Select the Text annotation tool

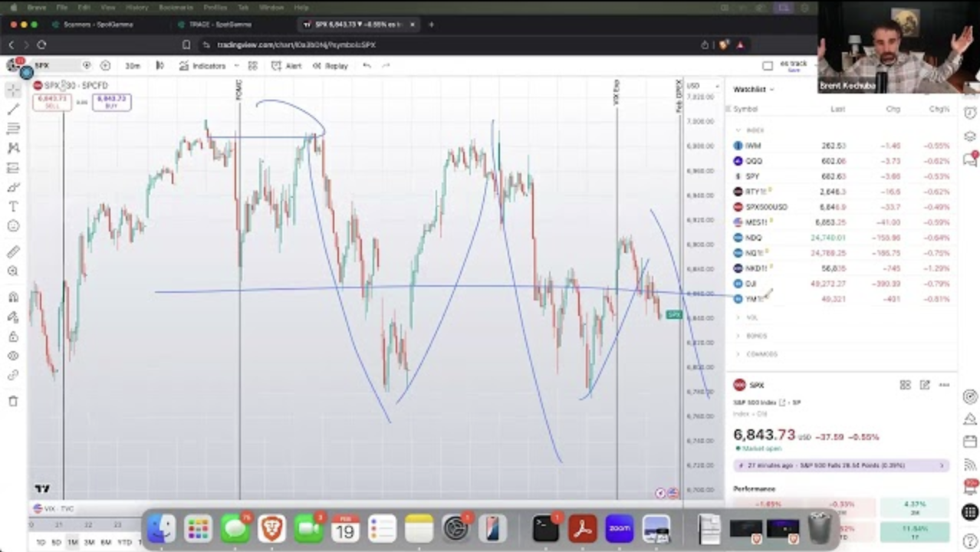[13, 207]
